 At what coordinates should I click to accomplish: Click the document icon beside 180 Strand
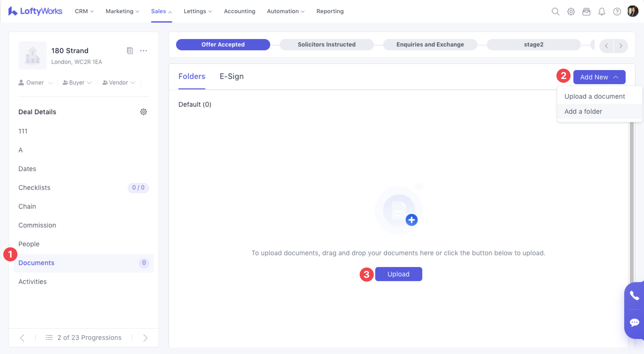click(130, 51)
